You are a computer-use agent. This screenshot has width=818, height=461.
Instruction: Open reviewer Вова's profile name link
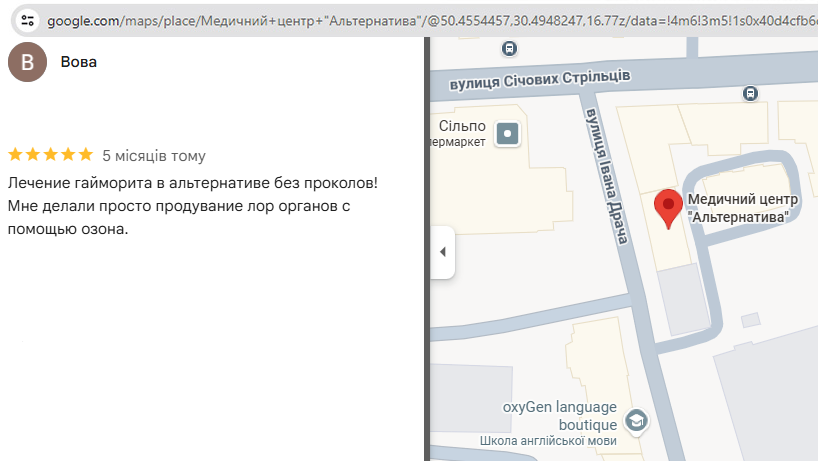(79, 62)
